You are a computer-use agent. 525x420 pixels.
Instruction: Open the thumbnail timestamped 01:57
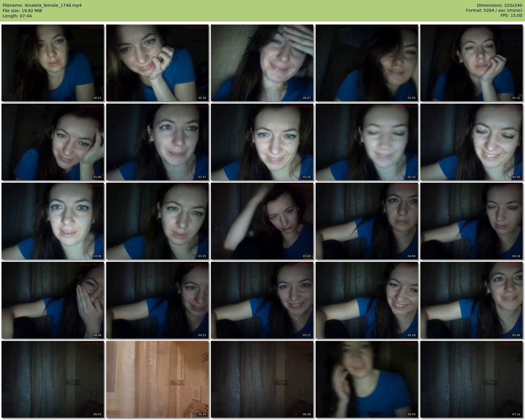point(157,142)
